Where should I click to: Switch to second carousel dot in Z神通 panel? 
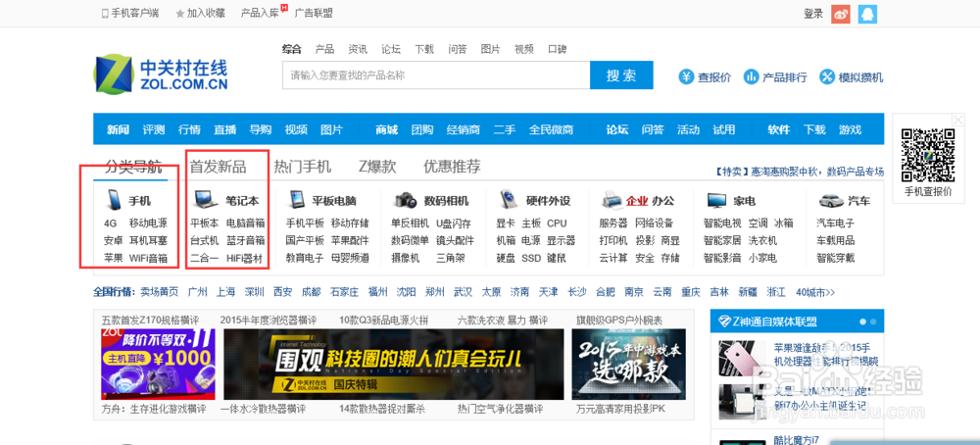tap(873, 321)
